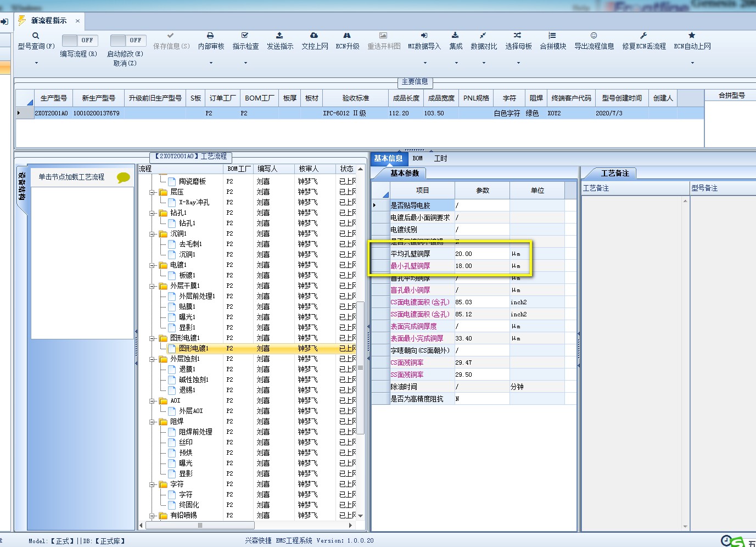Screen dimensions: 756x547
Task: Click the ECN自动上网 star icon
Action: [692, 35]
